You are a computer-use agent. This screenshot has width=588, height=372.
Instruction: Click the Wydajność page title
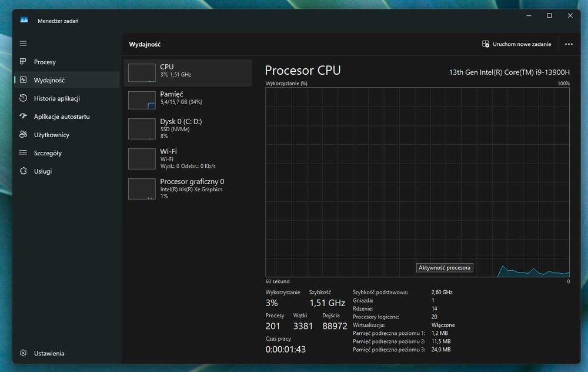coord(145,44)
